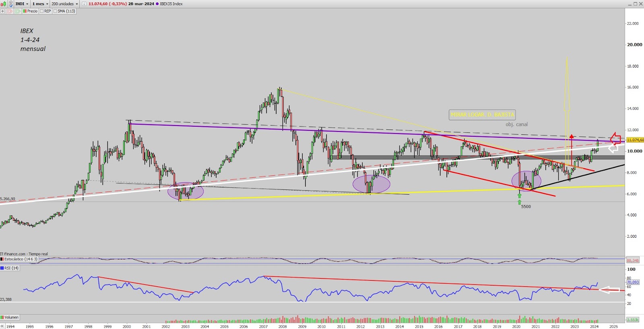Click the yellow 11.074,60 price tag

pyautogui.click(x=635, y=140)
